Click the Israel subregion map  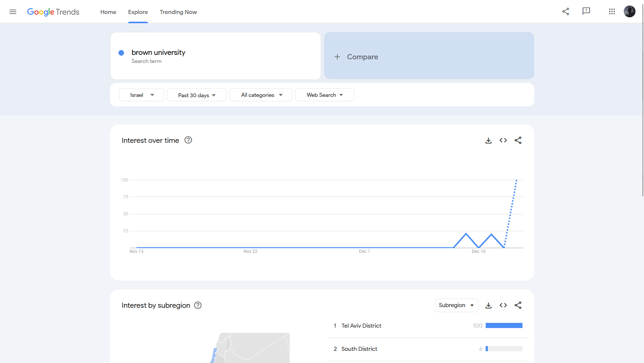click(x=250, y=348)
